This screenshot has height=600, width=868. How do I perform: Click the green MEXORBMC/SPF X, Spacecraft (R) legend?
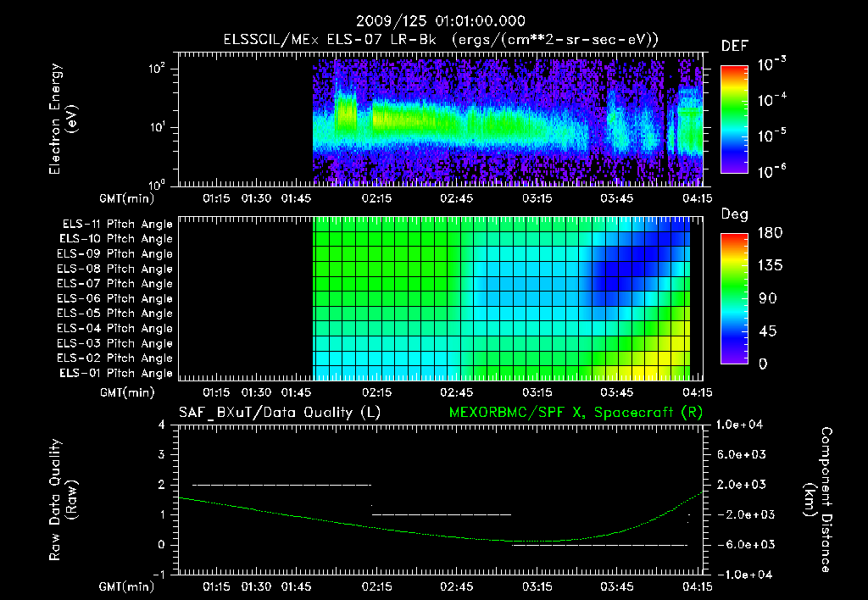pyautogui.click(x=576, y=413)
